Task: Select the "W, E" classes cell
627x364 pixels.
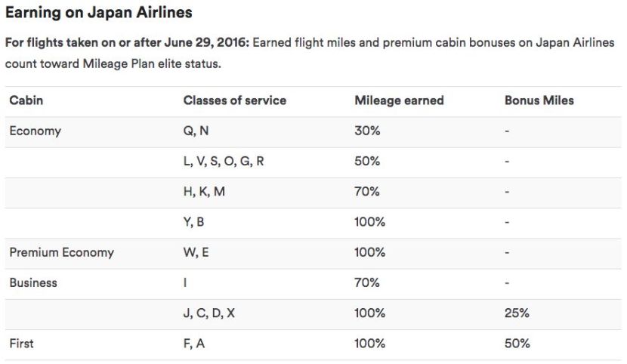Action: 196,252
